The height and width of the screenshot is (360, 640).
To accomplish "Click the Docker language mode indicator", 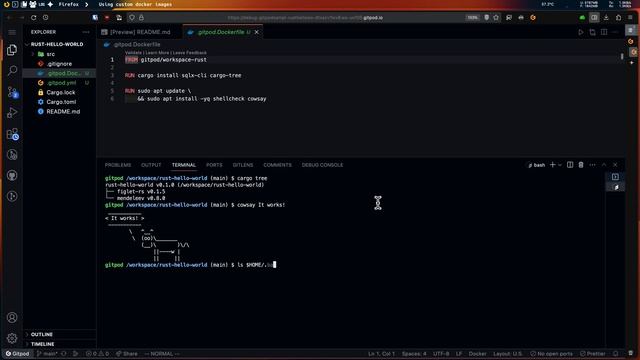I will 477,353.
